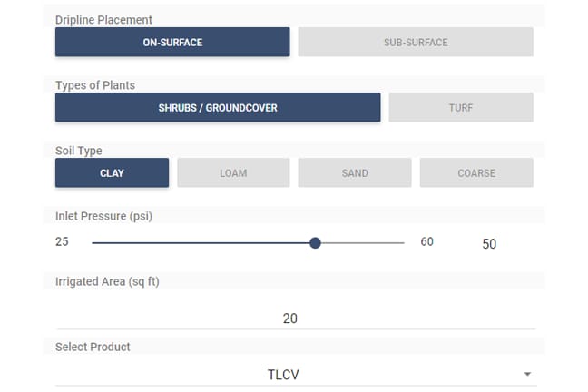
Task: Click the Types of Plants heading
Action: [94, 85]
